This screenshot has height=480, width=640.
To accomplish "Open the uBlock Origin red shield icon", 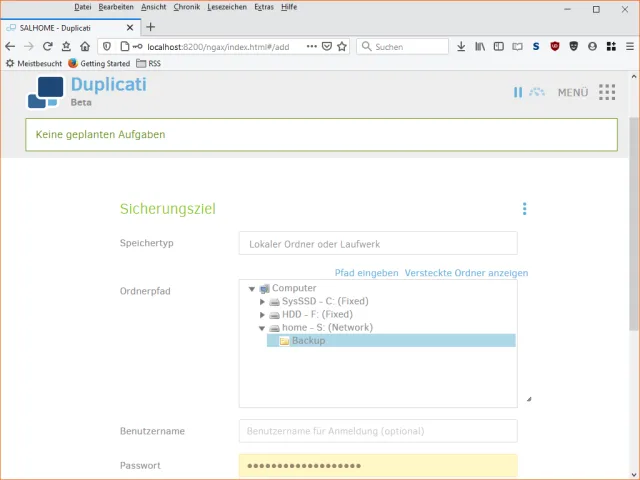I will [555, 47].
